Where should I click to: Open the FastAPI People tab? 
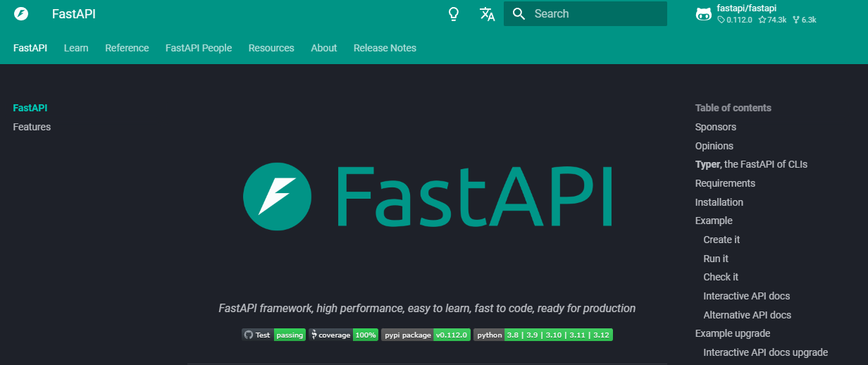[199, 48]
